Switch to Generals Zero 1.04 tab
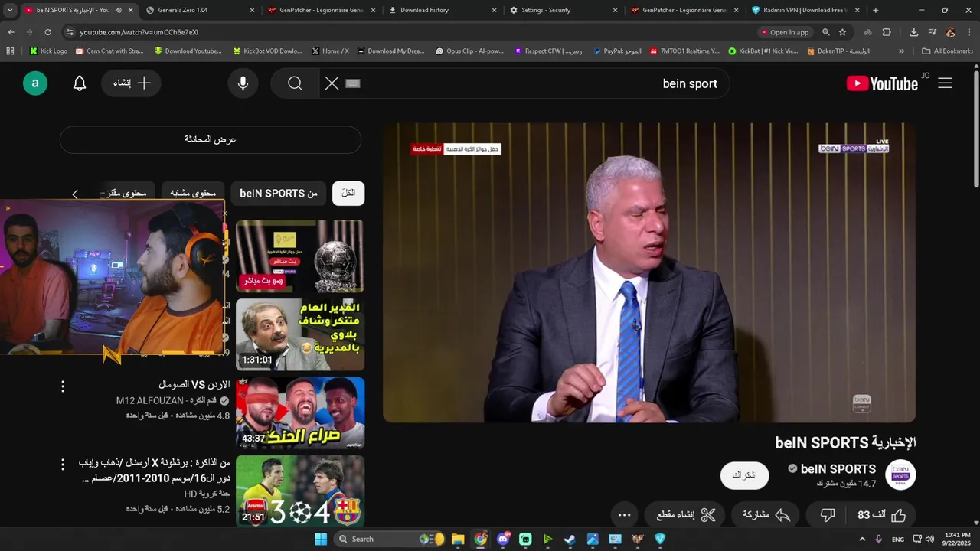Screen dimensions: 980x551 click(x=201, y=10)
